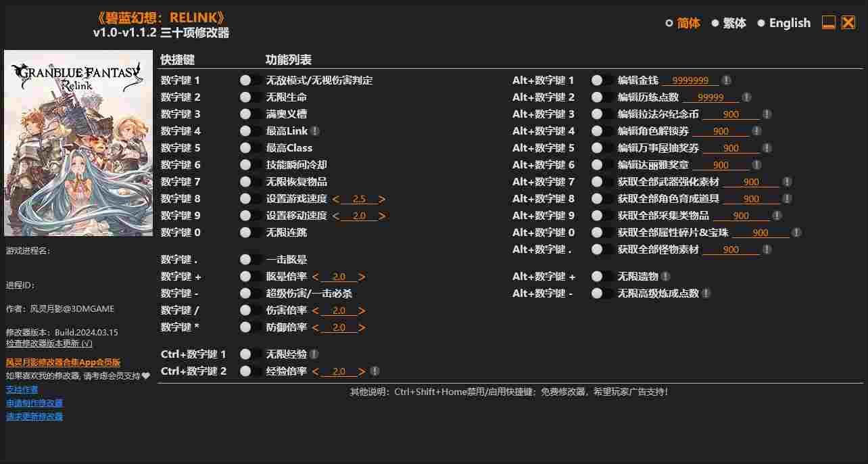This screenshot has width=868, height=464.
Task: Show the info tip for 编辑历练点数
Action: tap(746, 97)
